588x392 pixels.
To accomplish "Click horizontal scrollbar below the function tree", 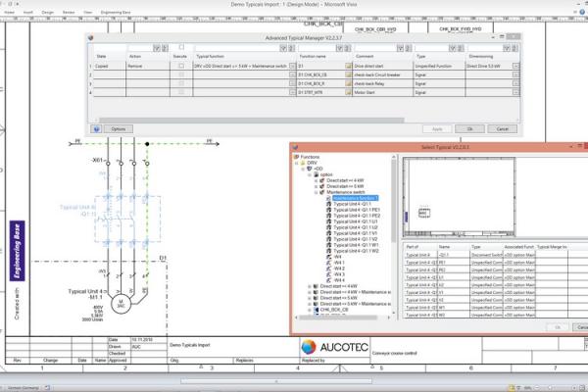I will 338,318.
